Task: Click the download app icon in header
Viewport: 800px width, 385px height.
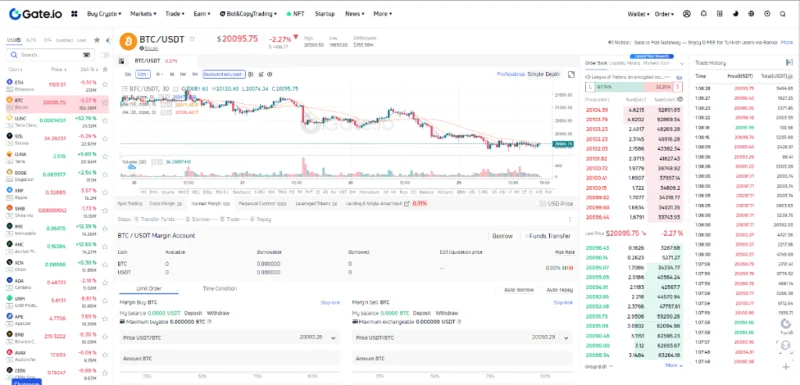Action: click(719, 14)
